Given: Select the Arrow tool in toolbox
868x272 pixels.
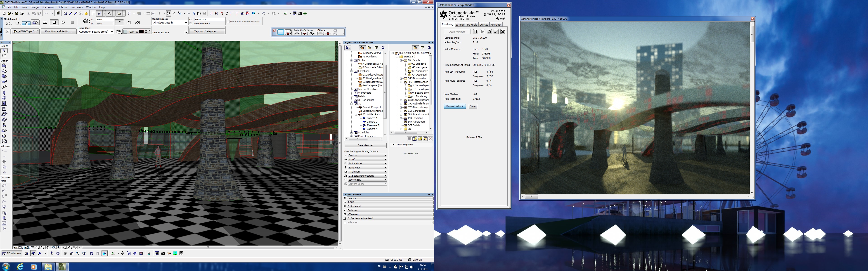Looking at the screenshot, I should click(x=4, y=51).
